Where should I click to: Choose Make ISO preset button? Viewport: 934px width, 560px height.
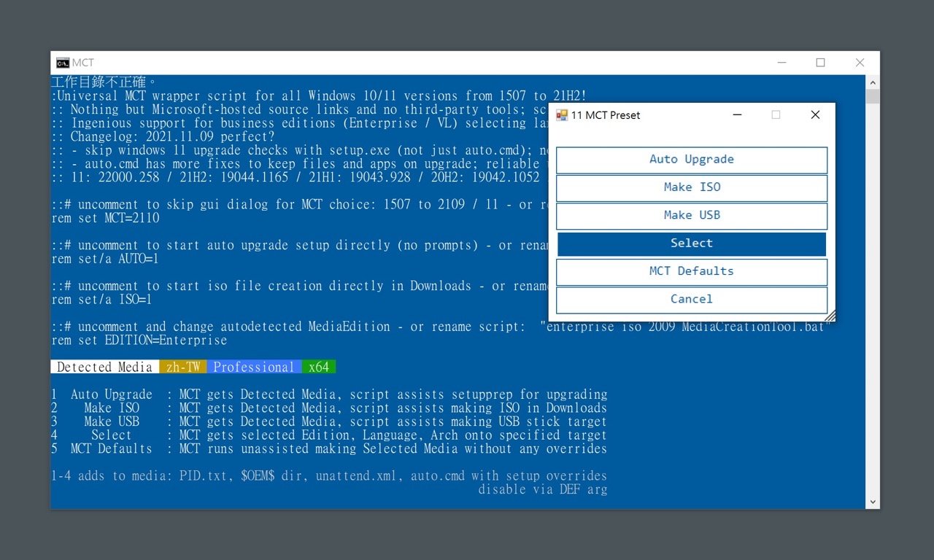pos(692,187)
